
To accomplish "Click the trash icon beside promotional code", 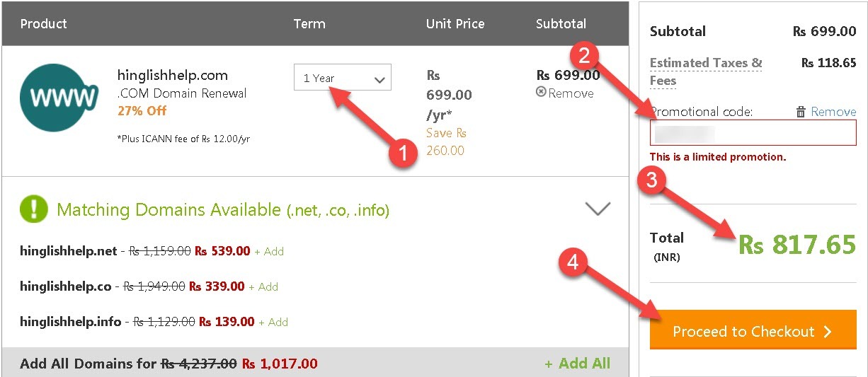I will 801,112.
